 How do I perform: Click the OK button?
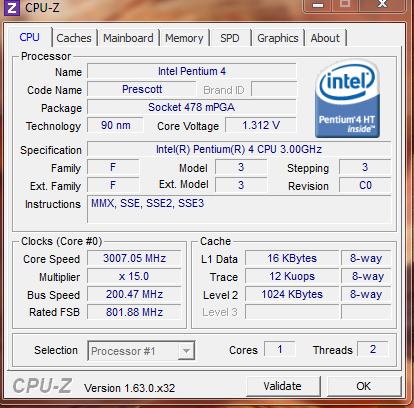pos(363,386)
